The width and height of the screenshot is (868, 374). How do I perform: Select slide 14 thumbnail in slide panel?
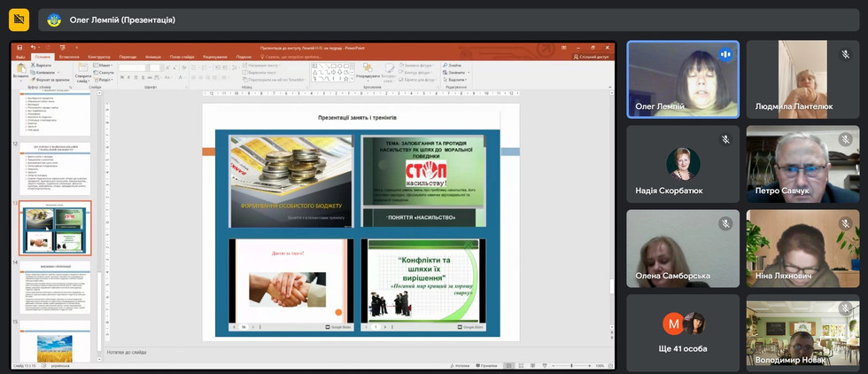click(55, 287)
